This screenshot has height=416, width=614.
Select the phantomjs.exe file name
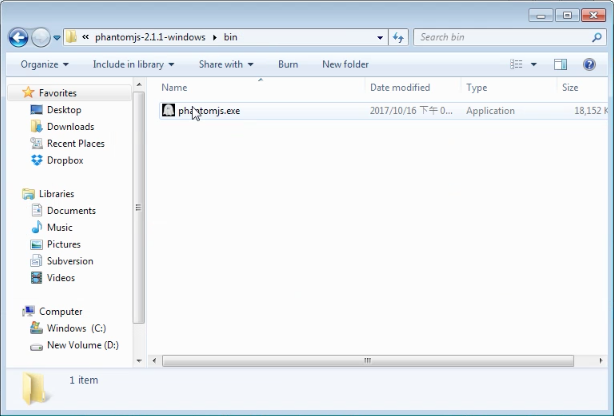209,111
